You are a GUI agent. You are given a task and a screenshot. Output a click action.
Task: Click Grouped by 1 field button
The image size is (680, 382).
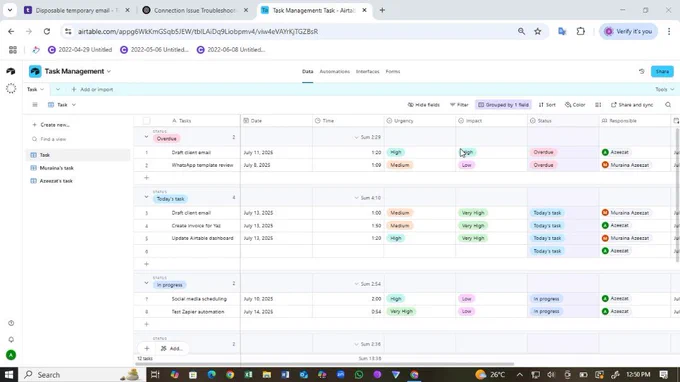[503, 104]
